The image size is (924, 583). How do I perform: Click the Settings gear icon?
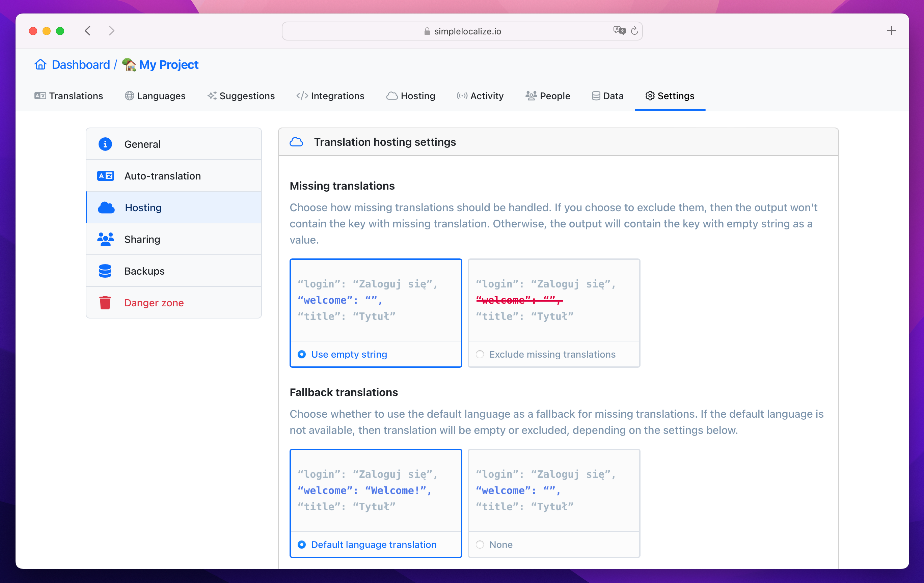coord(650,96)
